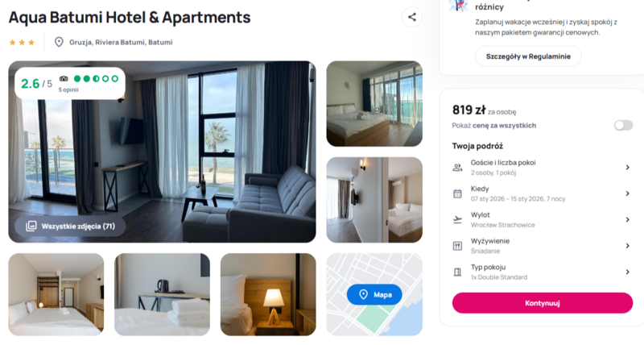Open the Typ pokoju Double Standard row
This screenshot has width=644, height=345.
542,272
